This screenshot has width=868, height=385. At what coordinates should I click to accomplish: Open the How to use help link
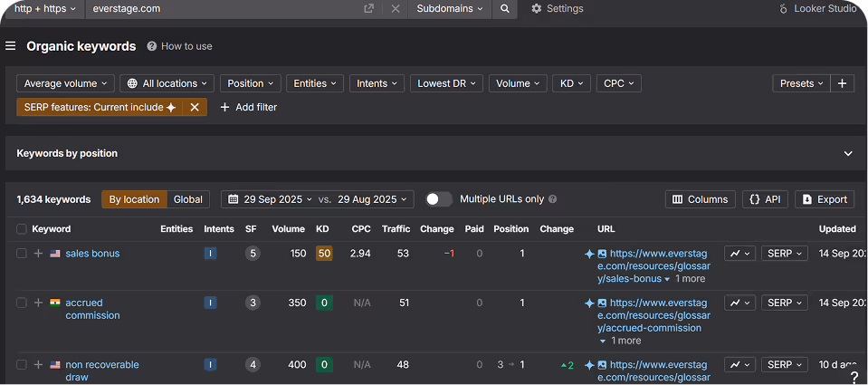179,46
